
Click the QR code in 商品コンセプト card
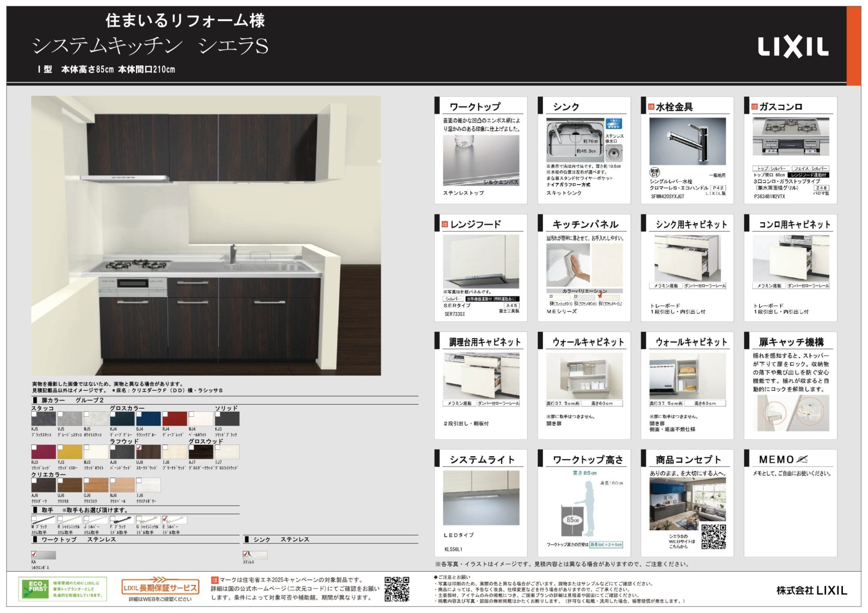[x=713, y=536]
